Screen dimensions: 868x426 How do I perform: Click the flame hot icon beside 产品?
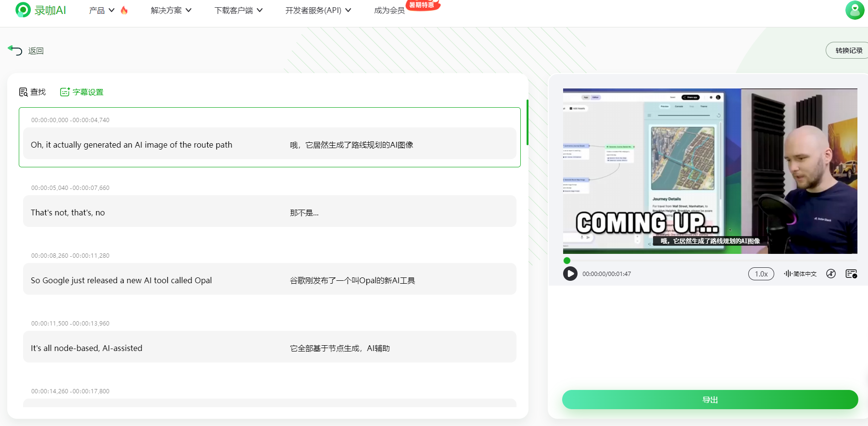124,10
